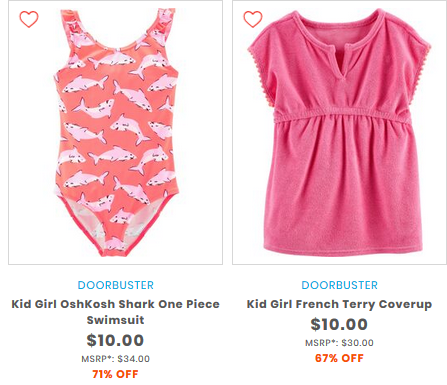The width and height of the screenshot is (447, 385).
Task: Select the MSRP $30.00 text
Action: click(x=339, y=343)
